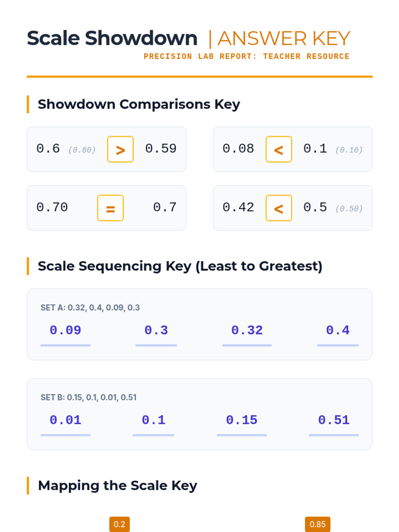The height and width of the screenshot is (532, 399).
Task: Click the Scale Showdown title
Action: (x=112, y=38)
